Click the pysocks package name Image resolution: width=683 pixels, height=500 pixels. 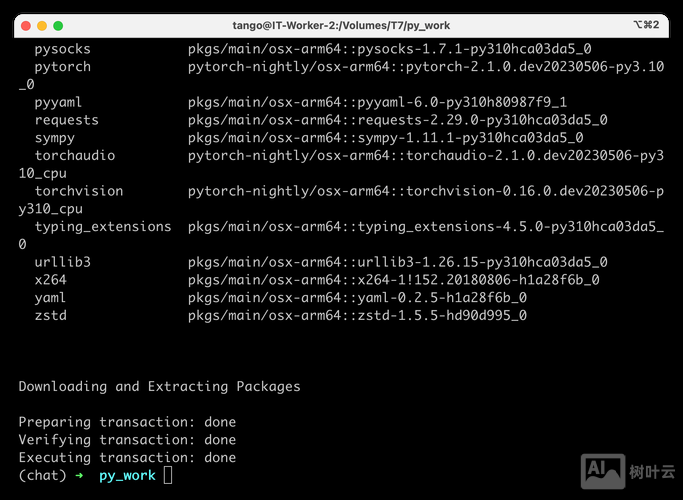(62, 49)
